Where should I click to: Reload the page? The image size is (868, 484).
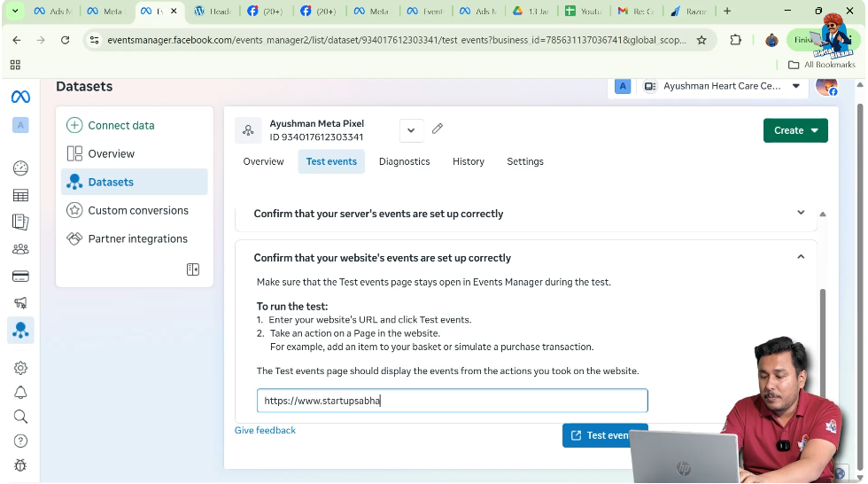[65, 40]
